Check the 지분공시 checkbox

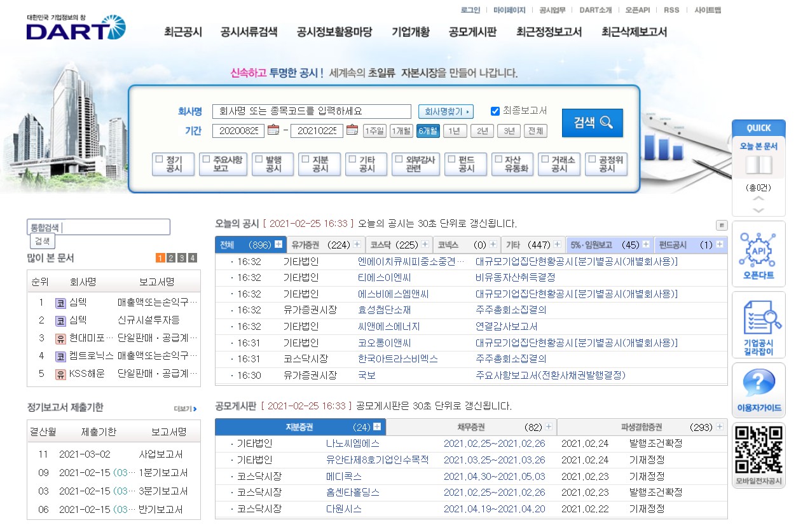(305, 160)
